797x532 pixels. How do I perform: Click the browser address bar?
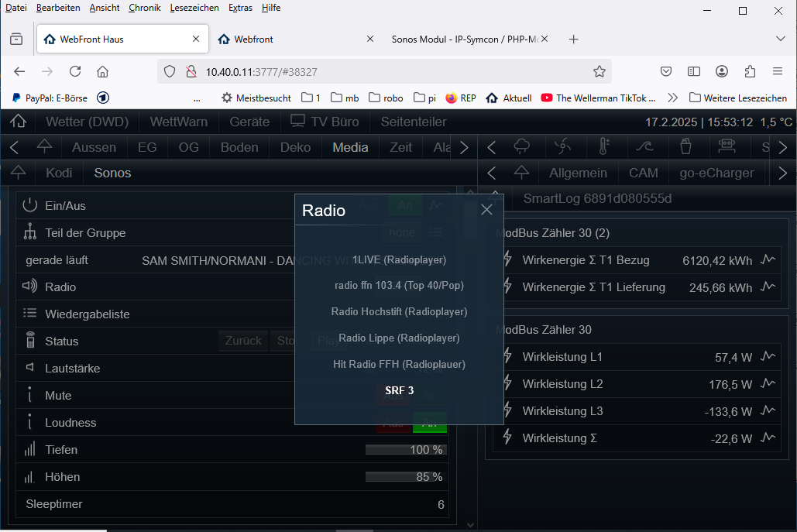(384, 72)
